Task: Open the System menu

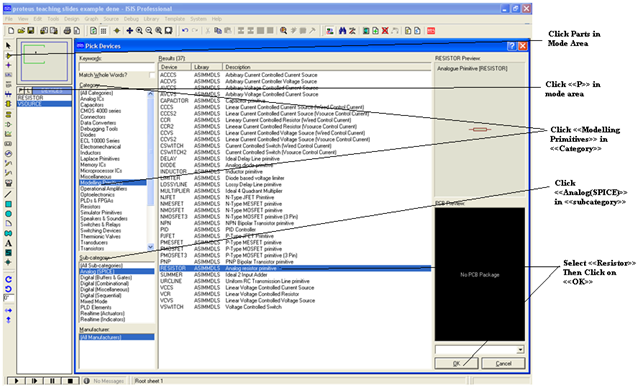Action: tap(198, 19)
